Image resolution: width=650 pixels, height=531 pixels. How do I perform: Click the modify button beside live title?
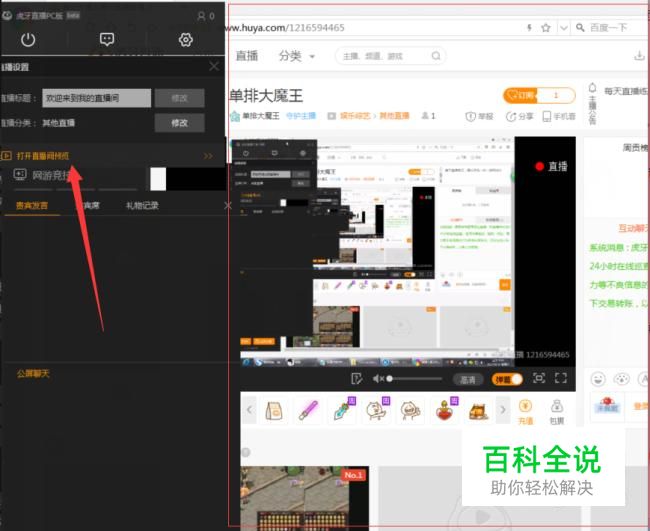tap(179, 98)
